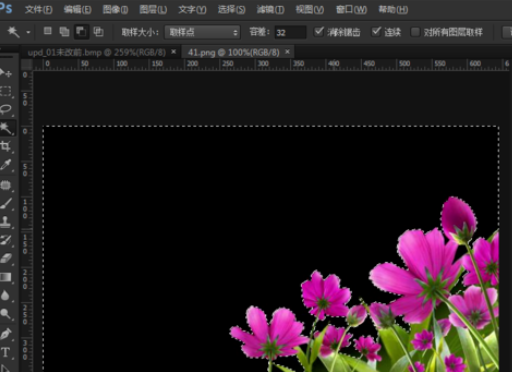Open the 图像(I) menu
The height and width of the screenshot is (372, 512).
[115, 10]
